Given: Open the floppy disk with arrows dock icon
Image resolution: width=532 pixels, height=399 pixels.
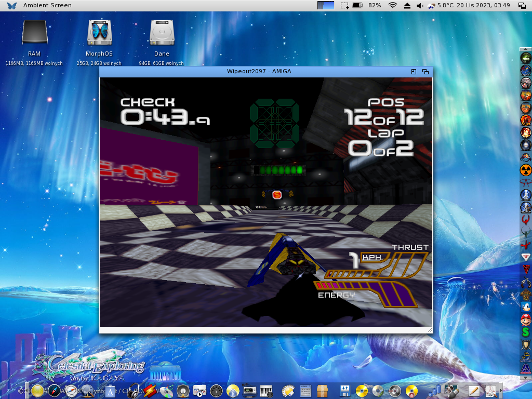Looking at the screenshot, I should click(x=345, y=391).
